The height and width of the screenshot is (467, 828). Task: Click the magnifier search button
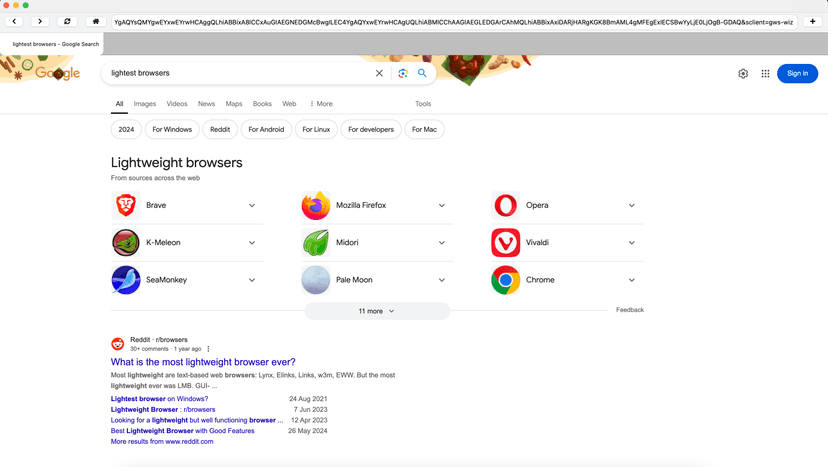[x=422, y=73]
